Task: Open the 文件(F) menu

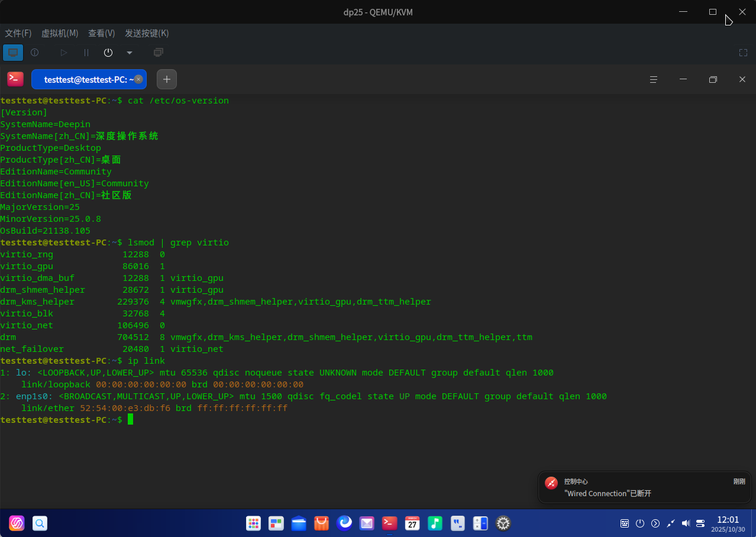Action: coord(18,33)
